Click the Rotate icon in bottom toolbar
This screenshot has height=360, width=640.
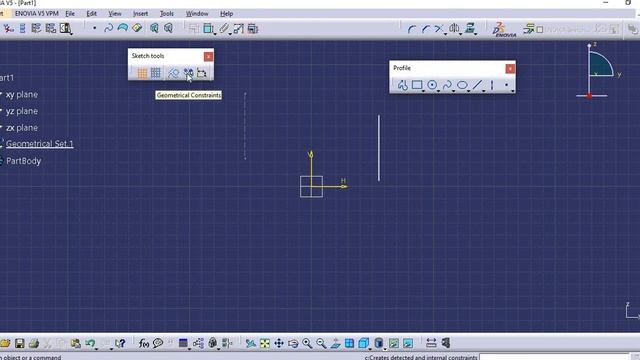(x=293, y=344)
